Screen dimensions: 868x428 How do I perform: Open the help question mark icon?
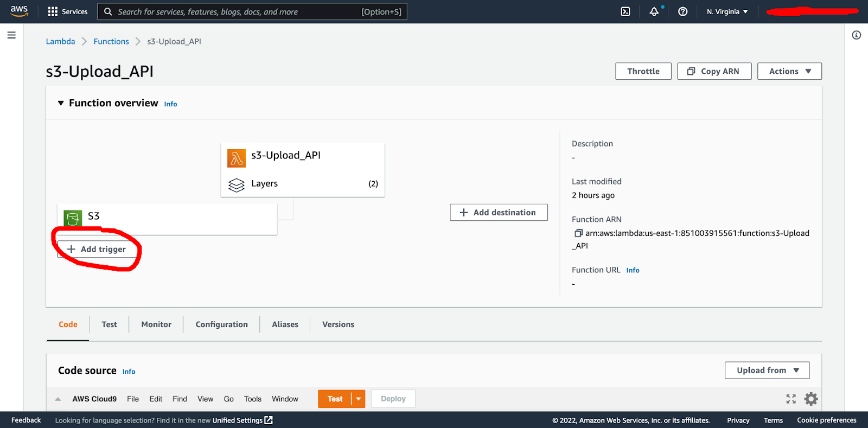click(x=683, y=11)
